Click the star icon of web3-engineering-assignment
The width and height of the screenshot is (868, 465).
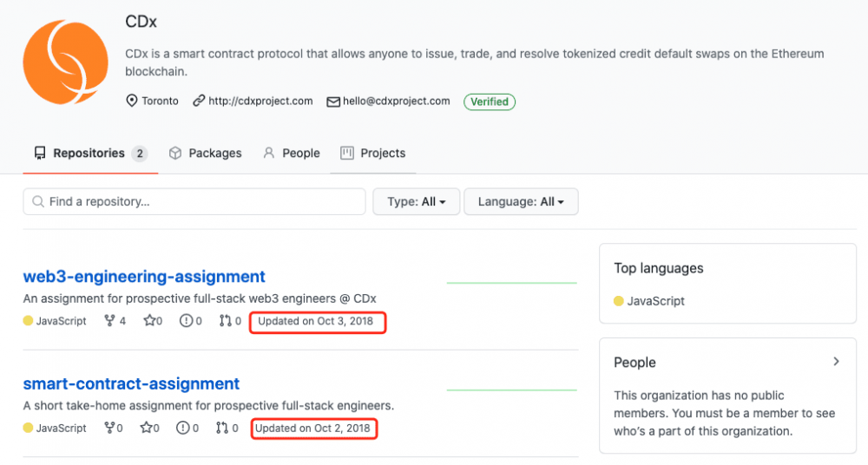(149, 321)
